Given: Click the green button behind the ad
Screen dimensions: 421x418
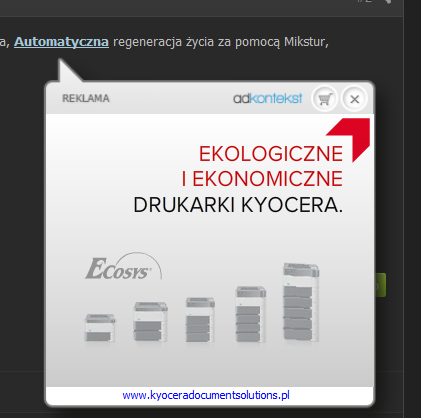Looking at the screenshot, I should click(x=380, y=285).
